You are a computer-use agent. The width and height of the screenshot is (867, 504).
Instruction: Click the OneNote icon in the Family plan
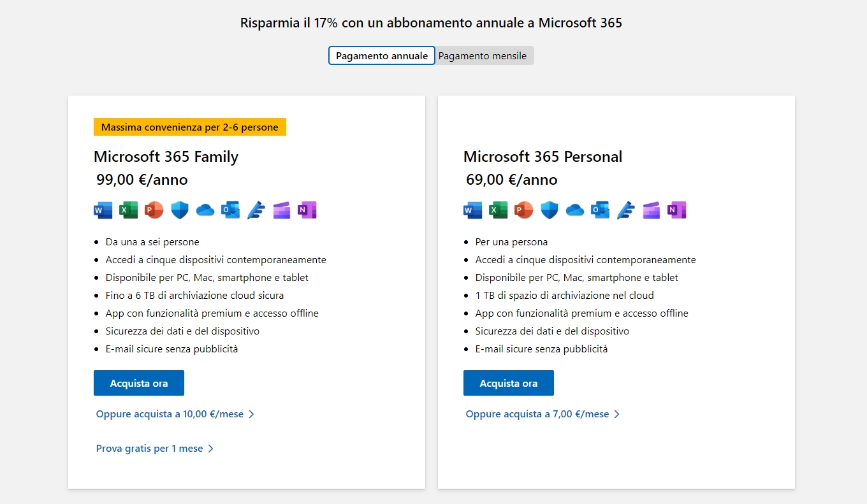[307, 210]
